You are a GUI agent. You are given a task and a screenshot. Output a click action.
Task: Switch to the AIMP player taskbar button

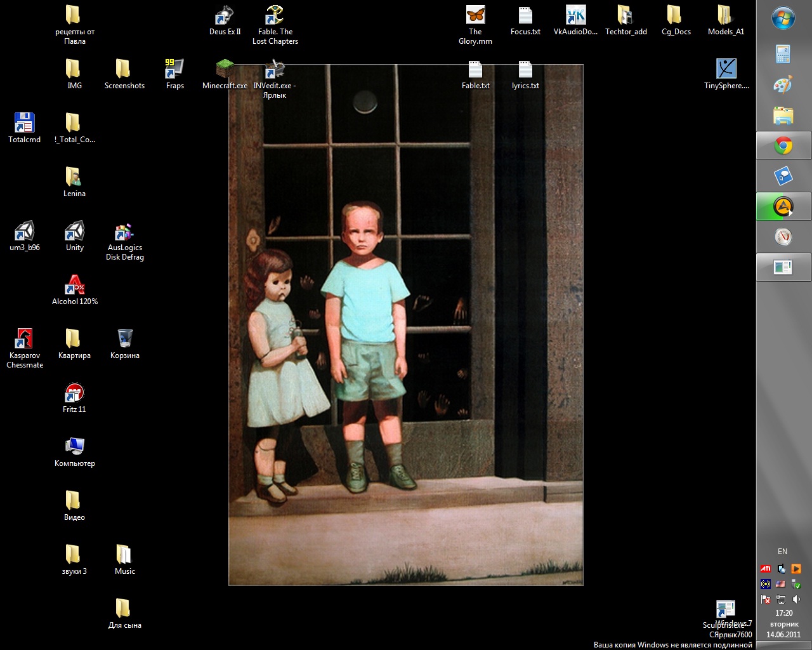click(783, 207)
